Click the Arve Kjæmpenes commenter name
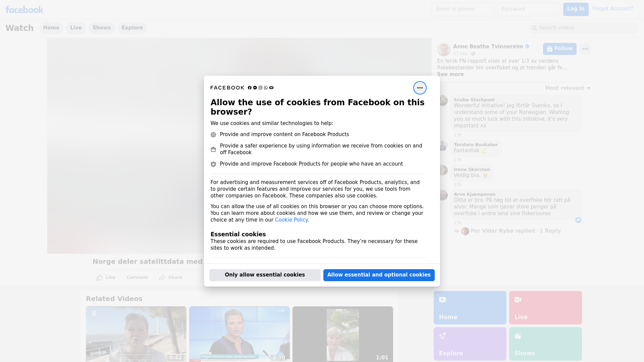This screenshot has width=644, height=362. coord(474,194)
